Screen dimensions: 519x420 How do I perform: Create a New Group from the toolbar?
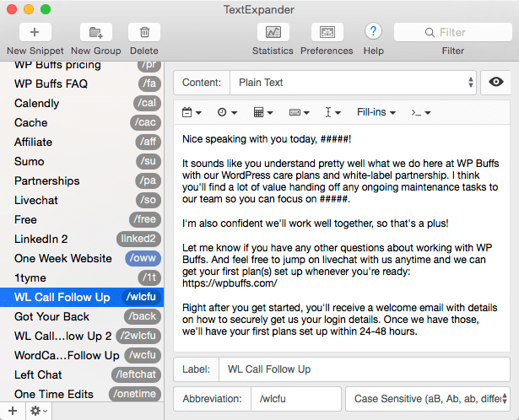pyautogui.click(x=96, y=32)
